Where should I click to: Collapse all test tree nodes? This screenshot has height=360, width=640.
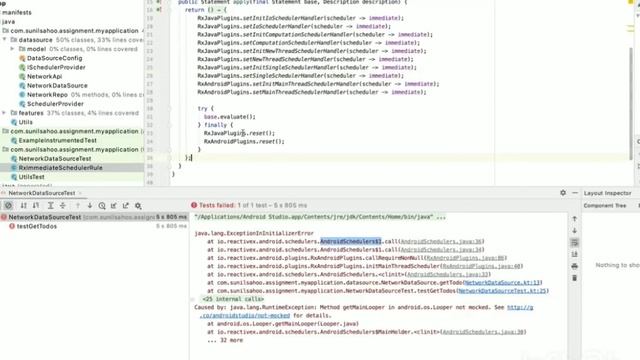pyautogui.click(x=63, y=206)
